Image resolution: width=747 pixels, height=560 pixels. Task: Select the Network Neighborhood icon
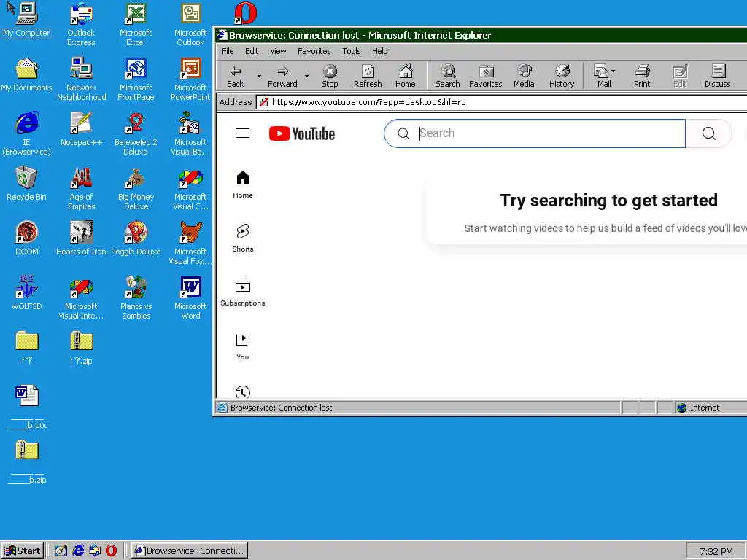(x=82, y=79)
